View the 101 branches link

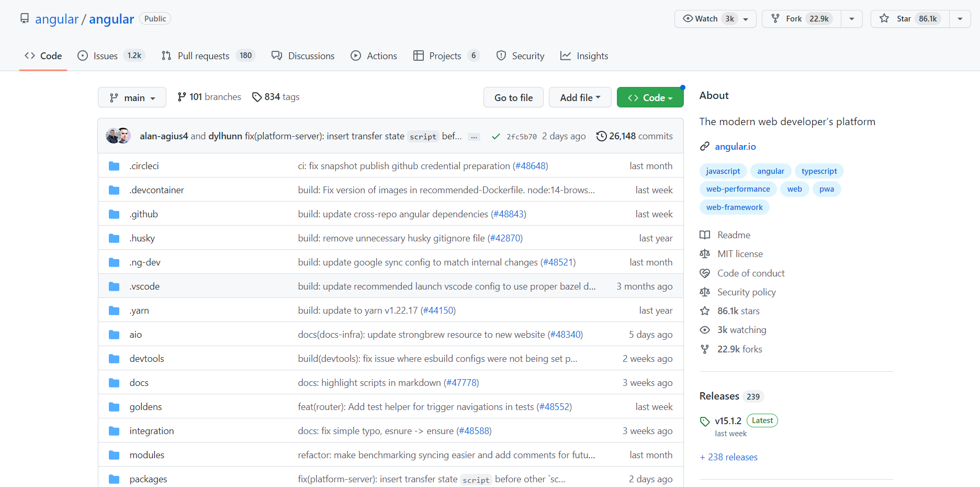click(x=209, y=97)
